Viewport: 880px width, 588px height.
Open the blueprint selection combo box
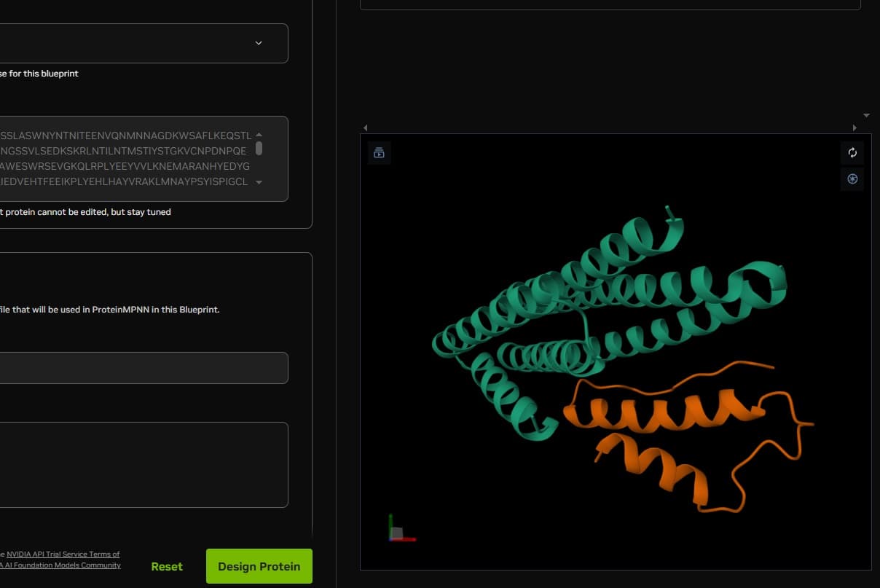click(x=138, y=44)
